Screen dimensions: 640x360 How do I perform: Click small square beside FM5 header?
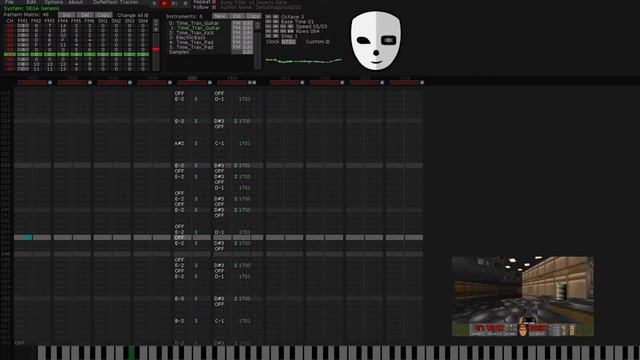pyautogui.click(x=210, y=82)
